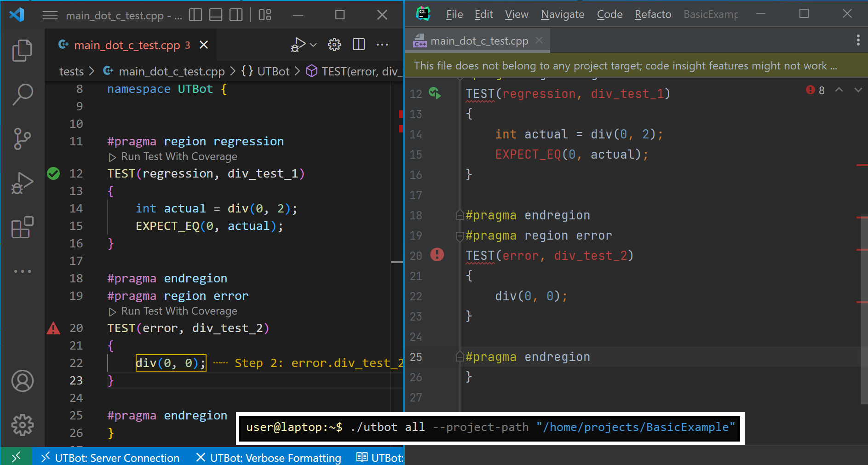Open the View menu in CLion

(517, 14)
